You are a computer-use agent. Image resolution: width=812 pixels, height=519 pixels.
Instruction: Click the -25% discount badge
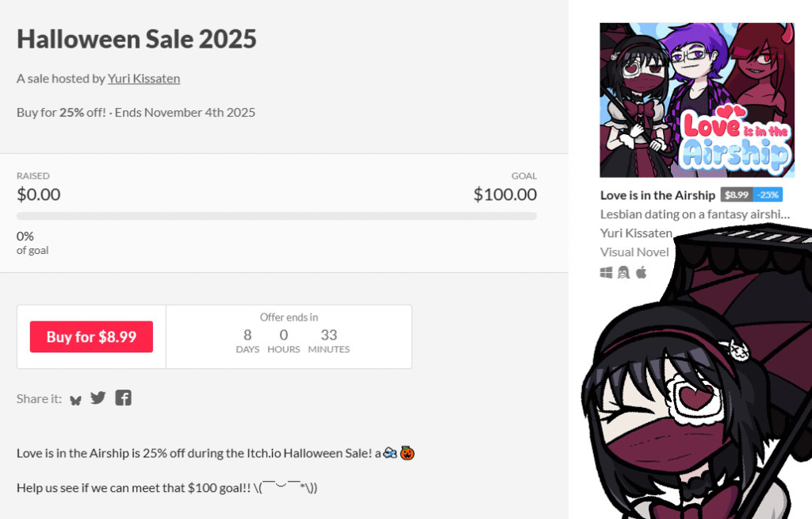pos(768,195)
